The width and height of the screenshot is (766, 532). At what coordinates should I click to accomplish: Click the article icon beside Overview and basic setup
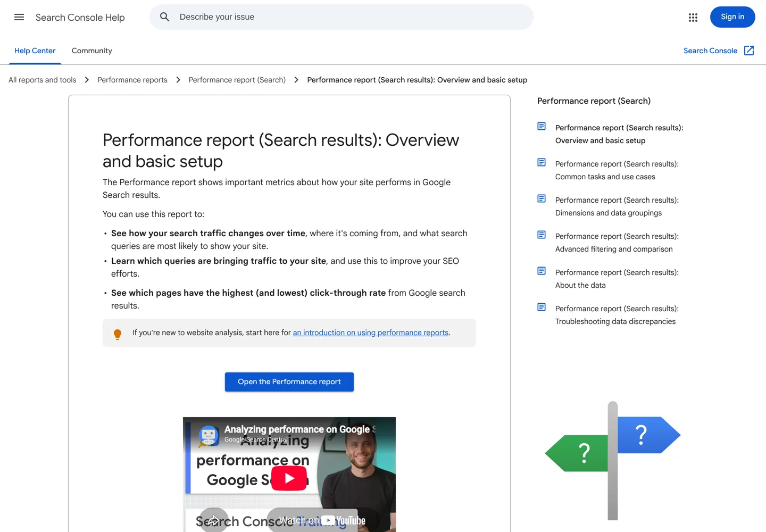click(542, 126)
